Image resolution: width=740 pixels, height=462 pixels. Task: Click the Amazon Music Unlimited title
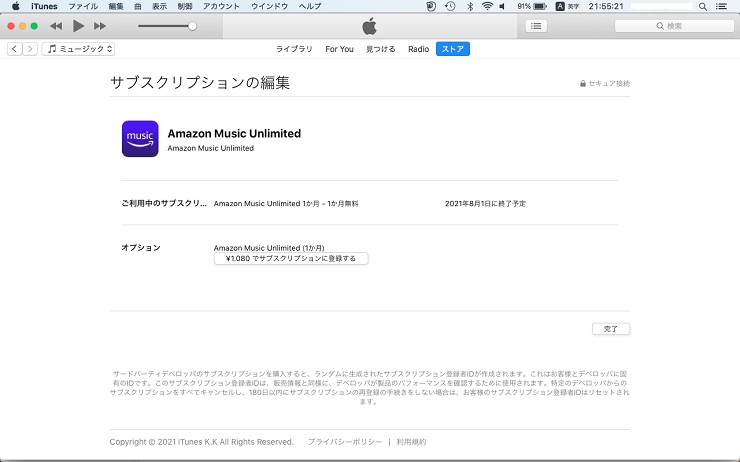point(234,134)
